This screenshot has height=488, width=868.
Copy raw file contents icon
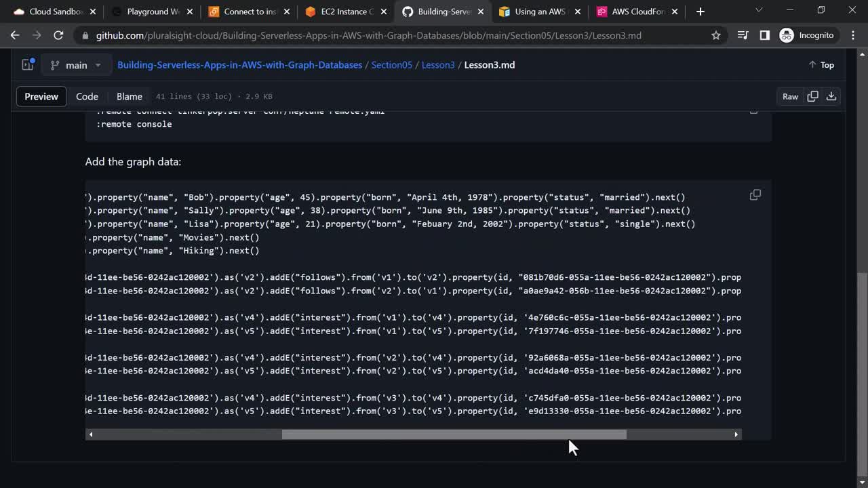point(812,96)
